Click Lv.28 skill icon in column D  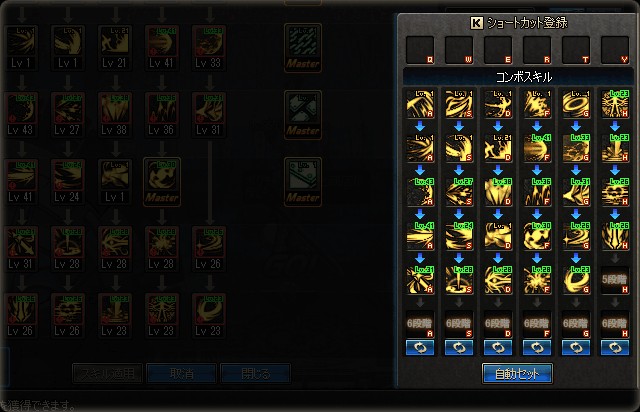tap(498, 280)
